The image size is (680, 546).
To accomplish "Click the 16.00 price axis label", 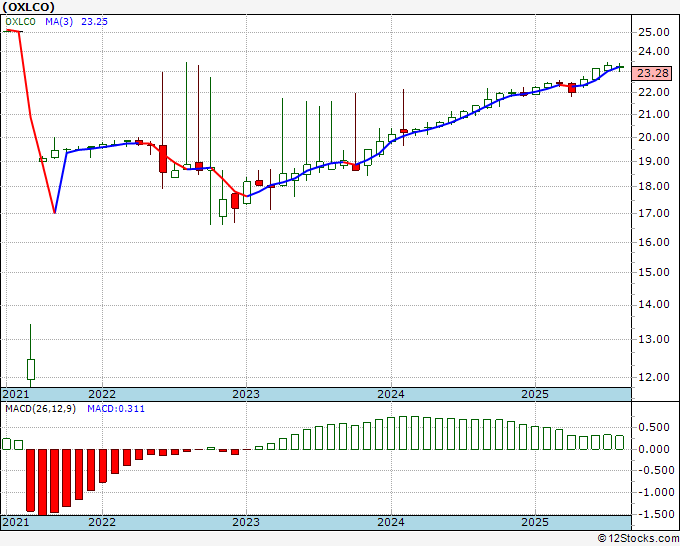I will coord(654,242).
